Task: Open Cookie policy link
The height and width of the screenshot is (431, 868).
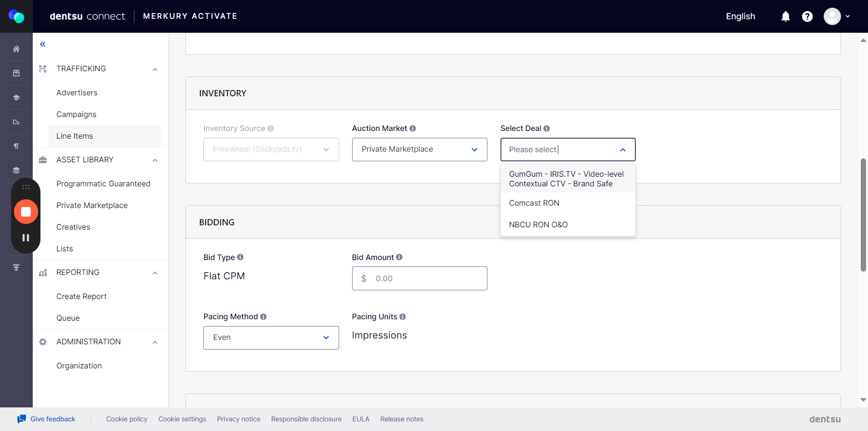Action: click(127, 419)
